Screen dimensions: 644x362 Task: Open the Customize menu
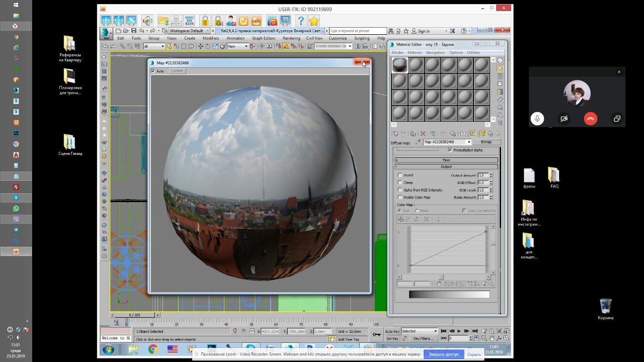338,38
